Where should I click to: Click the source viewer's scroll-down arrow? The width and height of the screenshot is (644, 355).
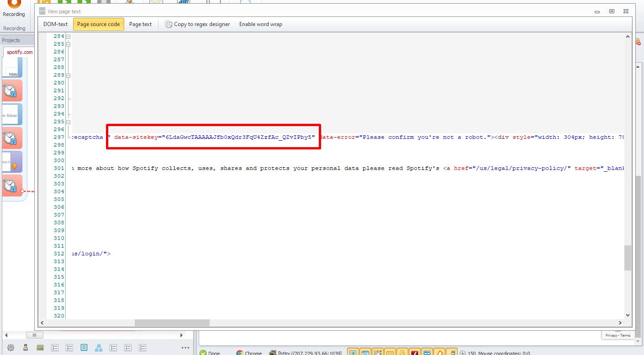628,315
